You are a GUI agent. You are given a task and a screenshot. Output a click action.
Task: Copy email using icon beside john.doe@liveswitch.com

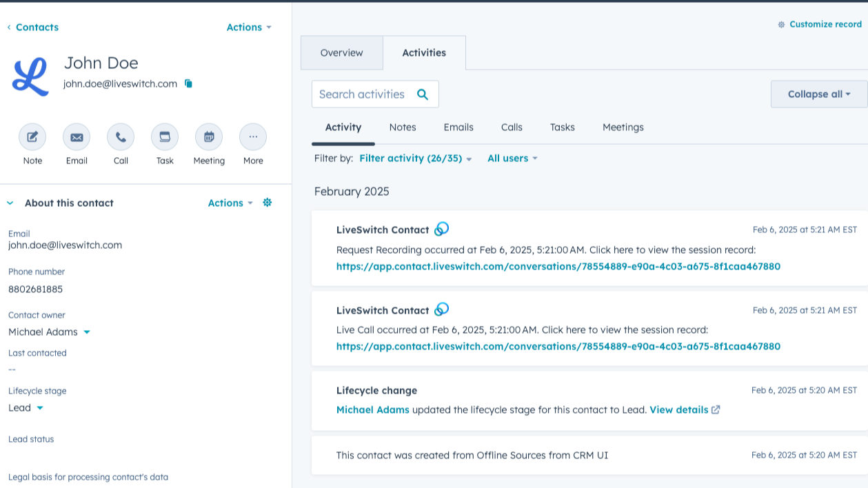coord(188,83)
